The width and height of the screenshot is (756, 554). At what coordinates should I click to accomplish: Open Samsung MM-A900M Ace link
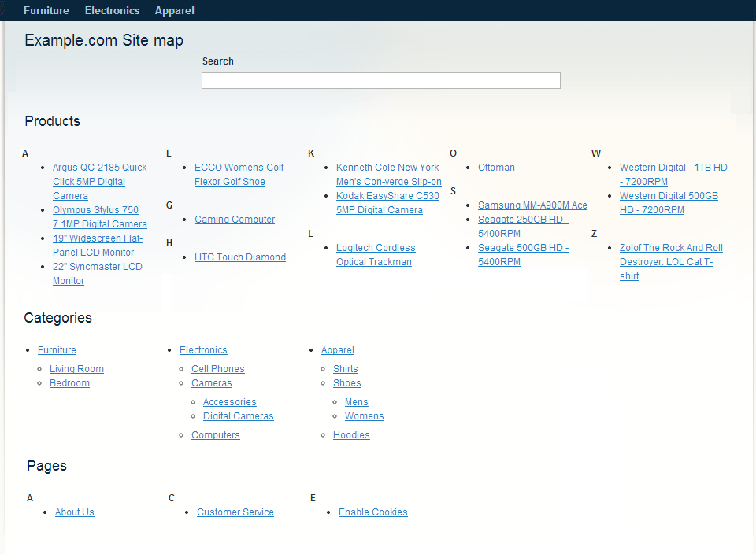click(532, 205)
